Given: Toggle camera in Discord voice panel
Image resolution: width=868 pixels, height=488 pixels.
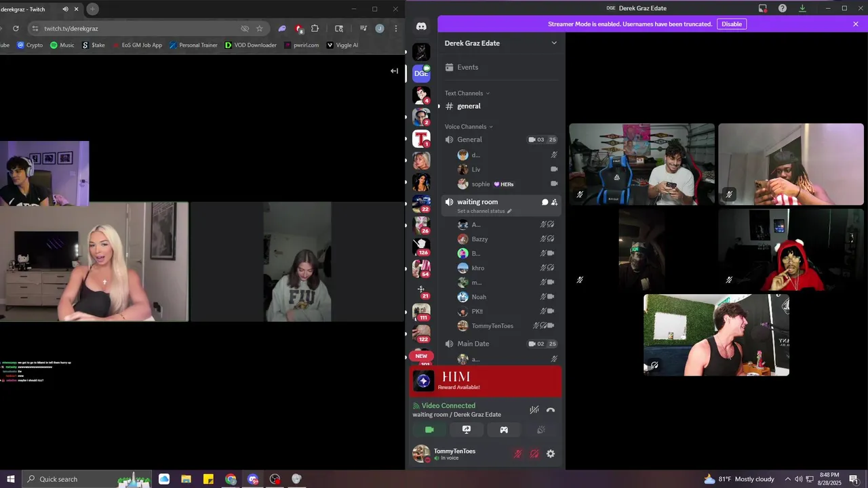Looking at the screenshot, I should tap(429, 430).
